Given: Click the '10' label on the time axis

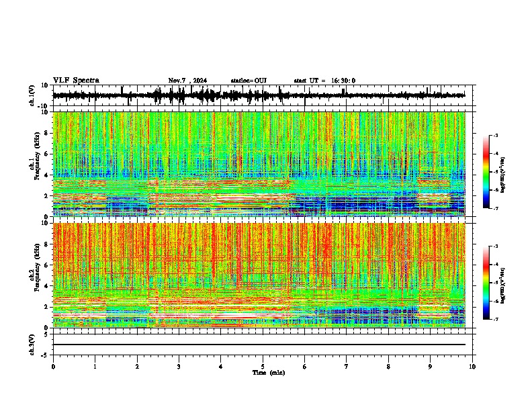Looking at the screenshot, I should [472, 367].
